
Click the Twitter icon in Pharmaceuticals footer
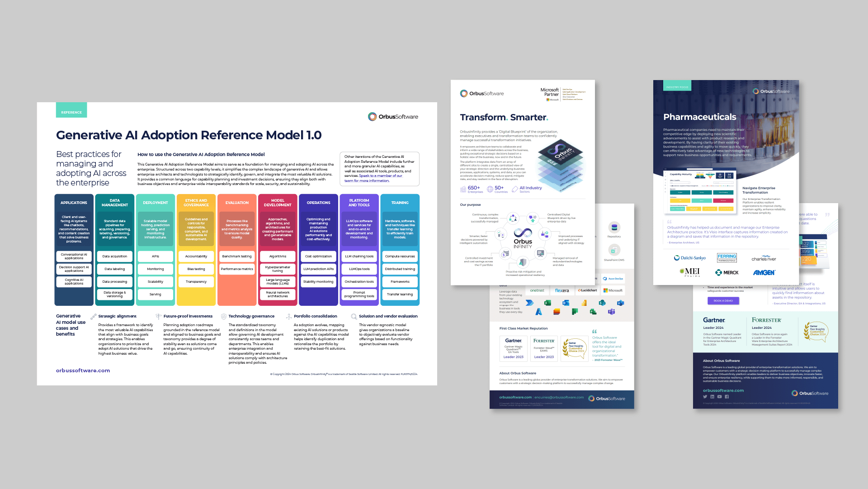click(x=705, y=397)
